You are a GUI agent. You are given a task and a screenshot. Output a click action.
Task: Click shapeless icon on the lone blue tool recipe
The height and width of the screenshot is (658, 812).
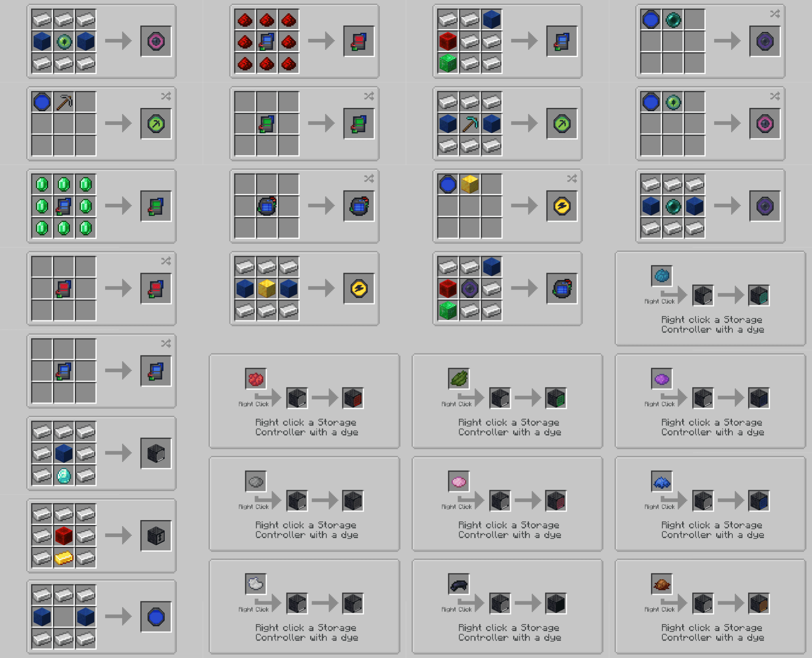(x=166, y=343)
